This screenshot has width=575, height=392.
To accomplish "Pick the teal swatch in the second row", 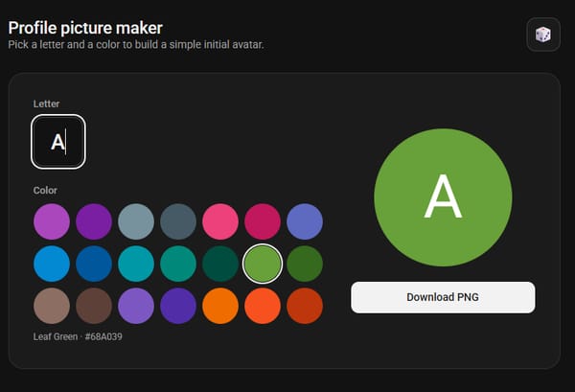I will (x=178, y=264).
